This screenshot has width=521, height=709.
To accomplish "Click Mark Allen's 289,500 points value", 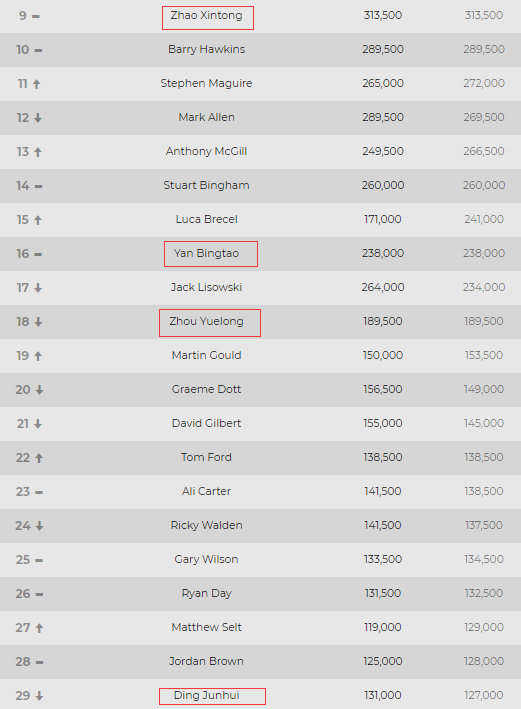I will 383,117.
